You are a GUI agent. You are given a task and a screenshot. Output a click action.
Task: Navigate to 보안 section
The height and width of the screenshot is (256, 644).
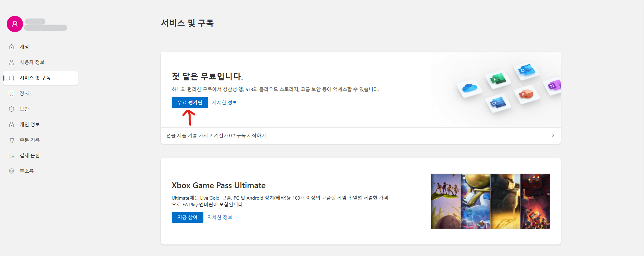[41, 109]
